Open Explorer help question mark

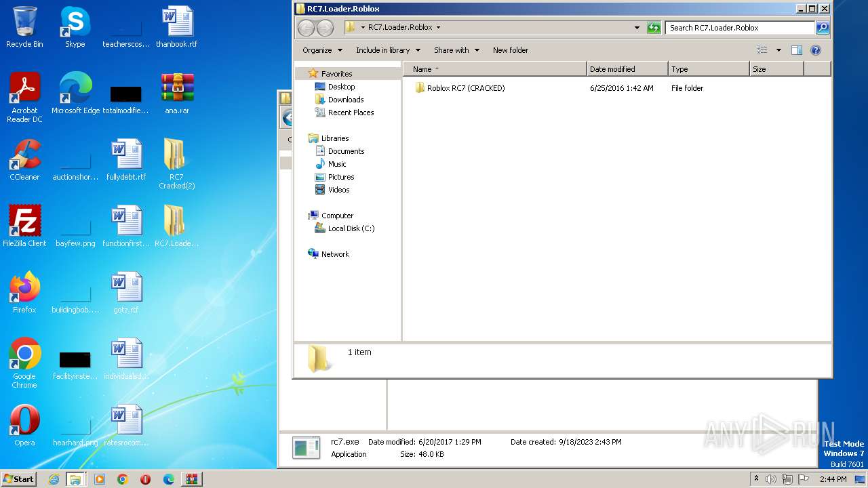[x=816, y=50]
